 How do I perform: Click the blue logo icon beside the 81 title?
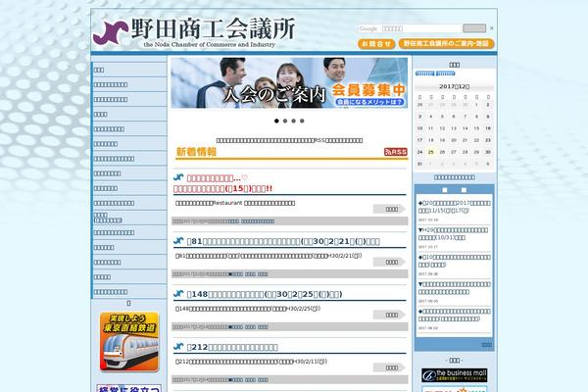[x=178, y=240]
